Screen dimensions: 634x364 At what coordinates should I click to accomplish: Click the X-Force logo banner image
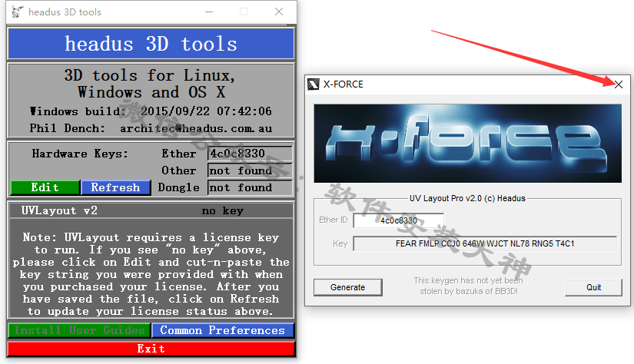468,144
